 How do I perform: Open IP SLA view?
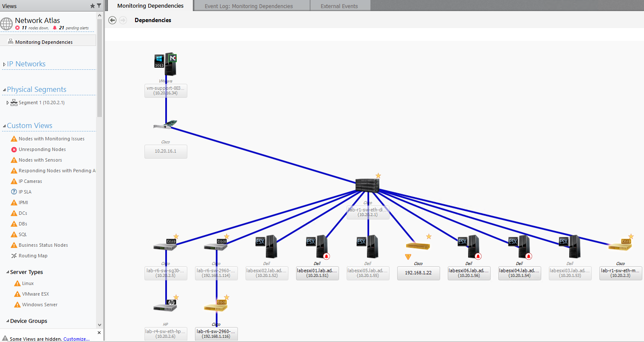click(25, 192)
